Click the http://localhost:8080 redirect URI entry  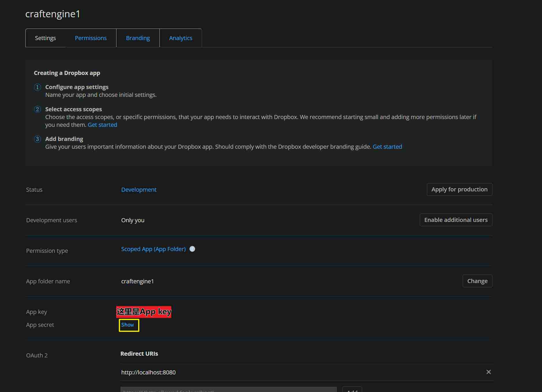pos(148,372)
